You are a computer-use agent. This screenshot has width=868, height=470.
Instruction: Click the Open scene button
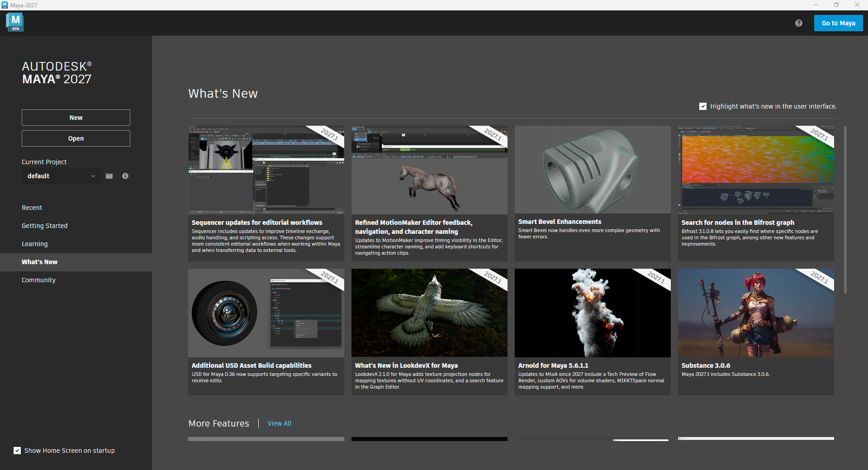[x=76, y=138]
